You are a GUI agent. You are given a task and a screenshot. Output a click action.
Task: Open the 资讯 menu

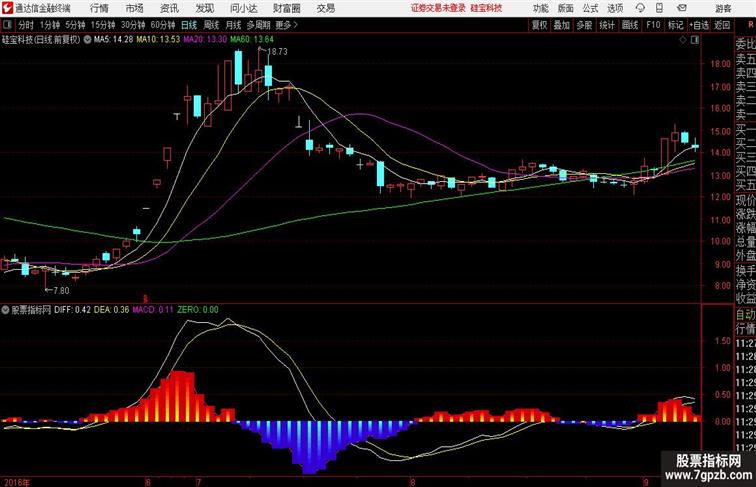169,8
